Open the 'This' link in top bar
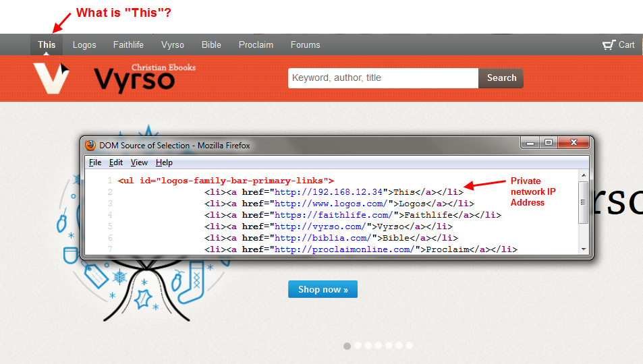 (x=47, y=44)
